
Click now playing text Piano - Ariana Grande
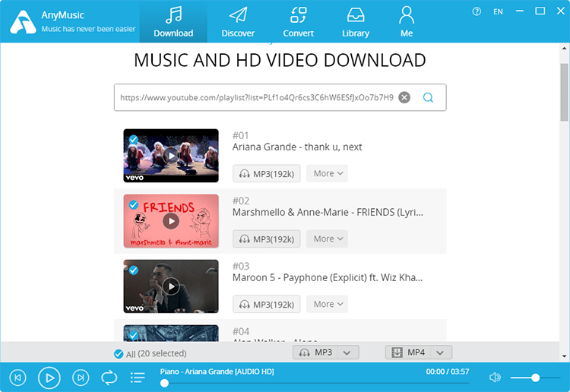click(x=217, y=371)
